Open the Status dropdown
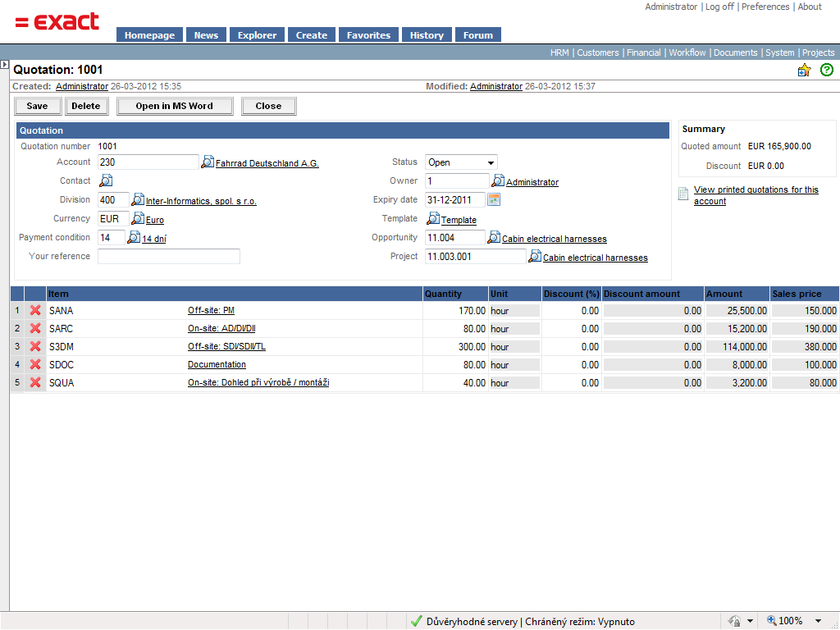840x630 pixels. 461,162
